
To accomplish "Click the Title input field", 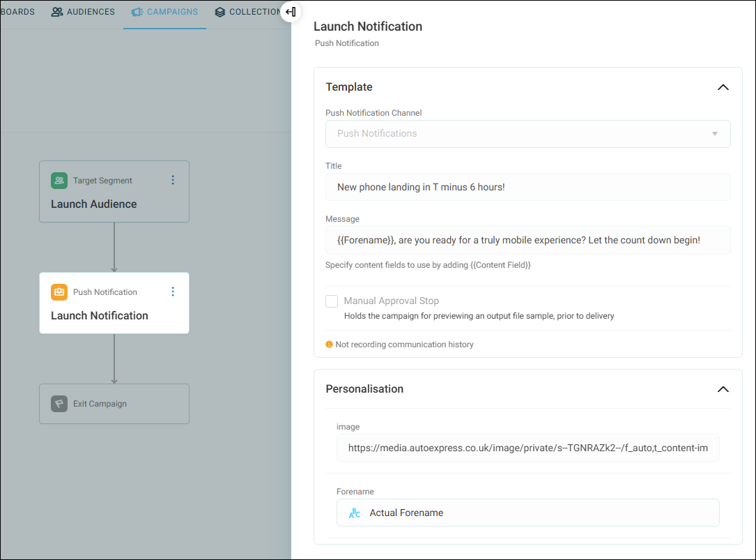I will point(528,187).
